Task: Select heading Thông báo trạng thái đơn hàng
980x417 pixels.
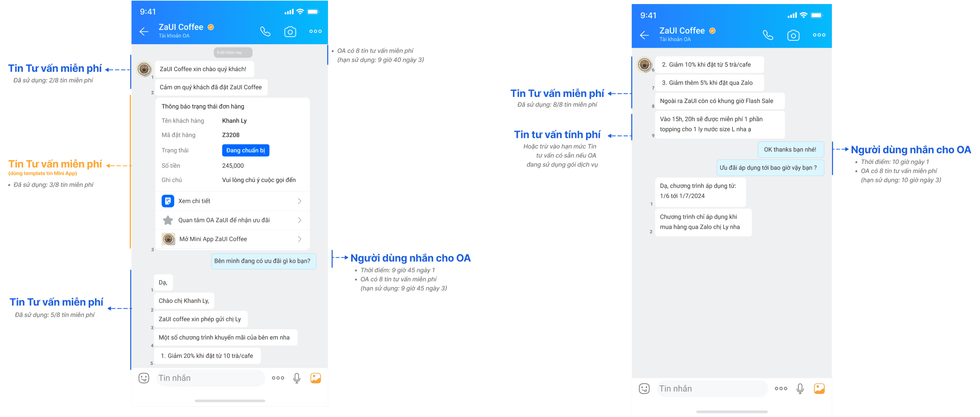Action: pos(203,107)
